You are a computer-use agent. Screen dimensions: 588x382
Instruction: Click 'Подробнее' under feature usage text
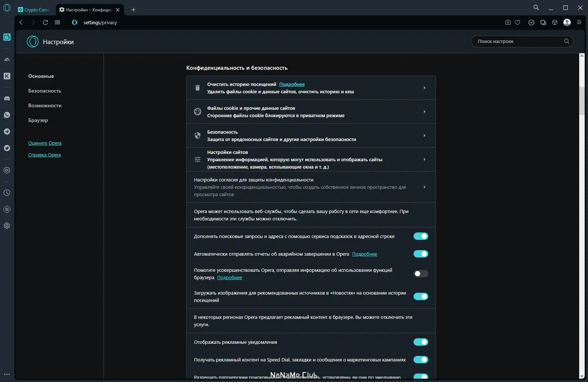click(x=230, y=277)
